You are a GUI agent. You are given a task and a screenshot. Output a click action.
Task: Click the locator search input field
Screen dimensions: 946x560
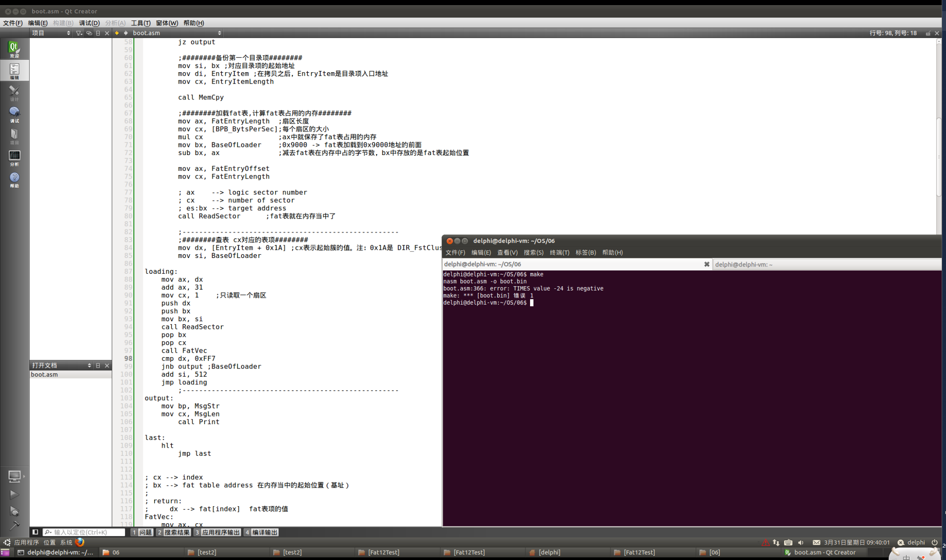[x=85, y=532]
